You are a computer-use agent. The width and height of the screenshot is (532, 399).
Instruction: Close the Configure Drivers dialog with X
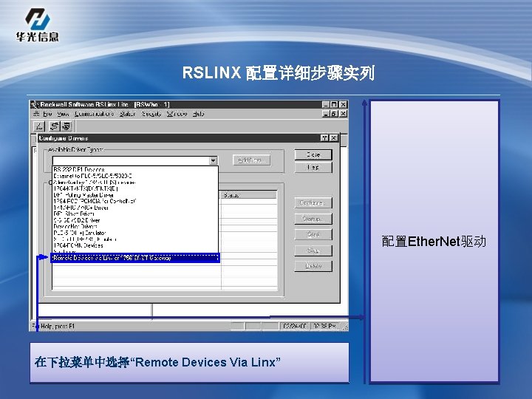(x=333, y=138)
